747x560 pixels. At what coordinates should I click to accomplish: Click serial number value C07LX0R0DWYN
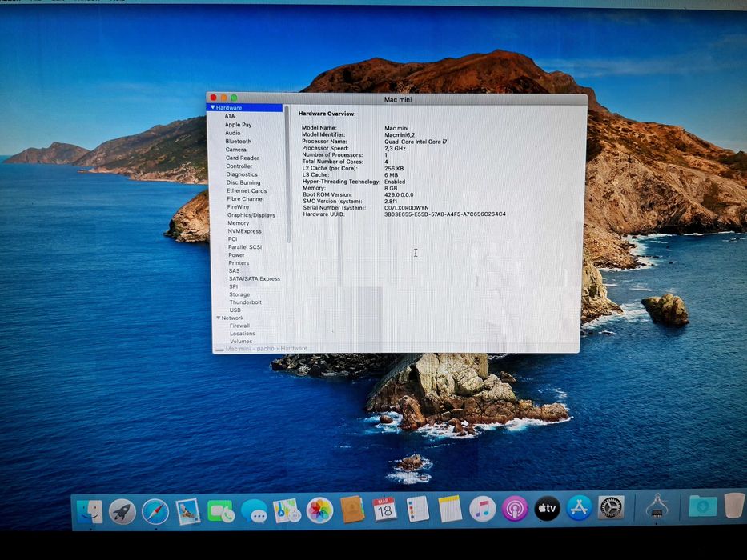[x=407, y=208]
